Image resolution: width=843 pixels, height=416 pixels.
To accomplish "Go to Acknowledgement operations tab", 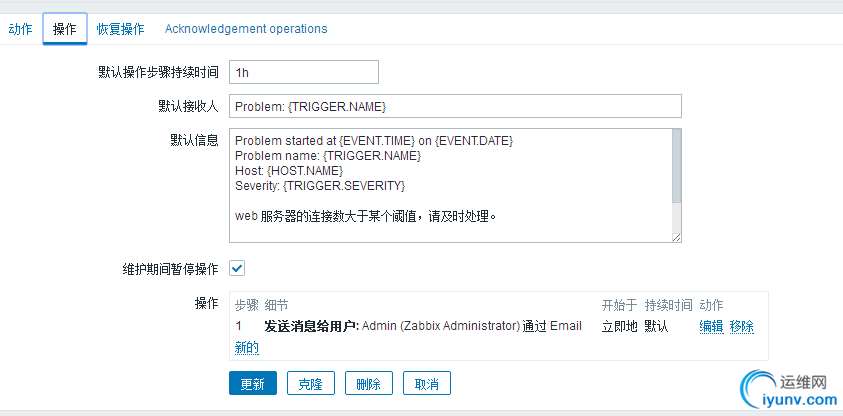I will click(x=246, y=29).
